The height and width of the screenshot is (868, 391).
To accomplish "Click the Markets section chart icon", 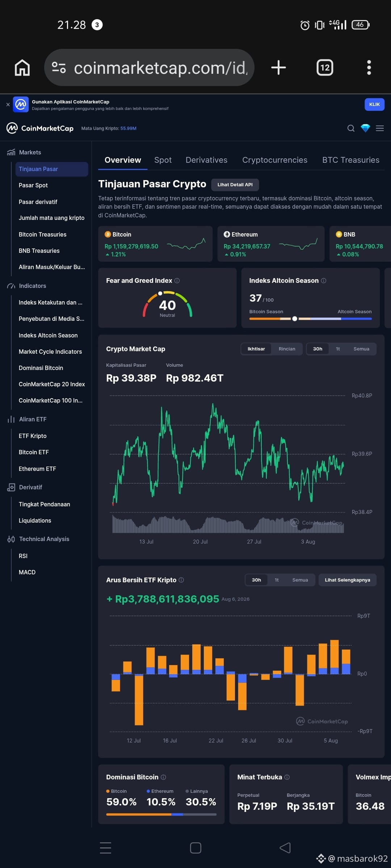I will coord(11,152).
